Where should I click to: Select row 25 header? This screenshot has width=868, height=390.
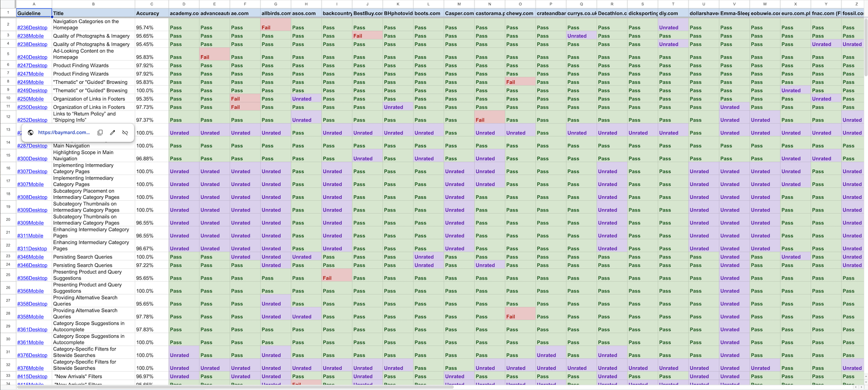[8, 275]
